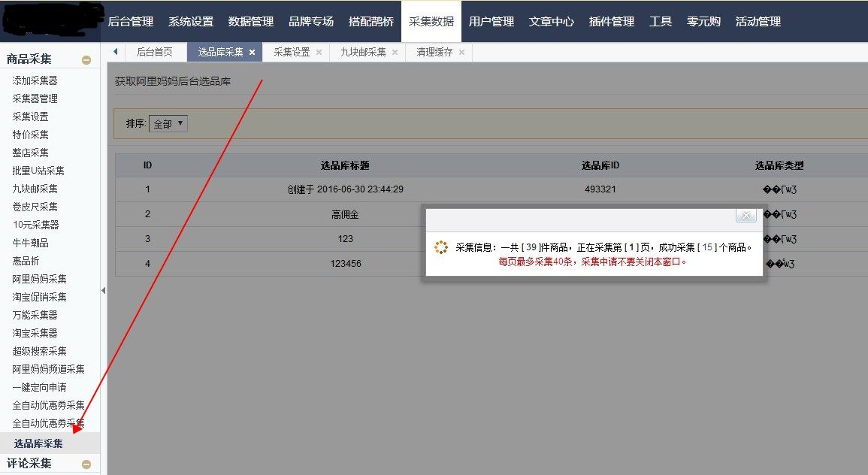Hide the left sidebar with splitter arrow
Viewport: 868px width, 475px height.
(104, 290)
